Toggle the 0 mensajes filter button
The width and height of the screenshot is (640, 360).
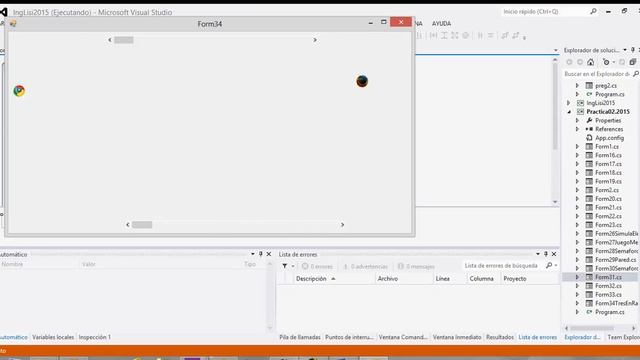(416, 267)
